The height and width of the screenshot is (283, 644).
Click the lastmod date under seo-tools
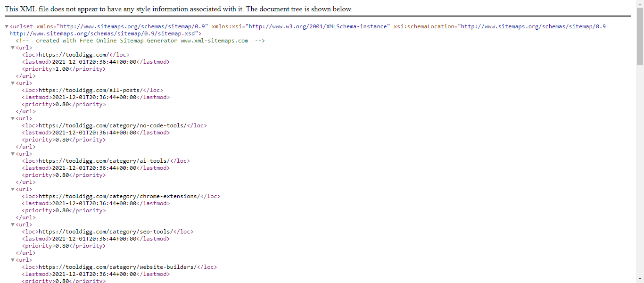click(x=94, y=239)
